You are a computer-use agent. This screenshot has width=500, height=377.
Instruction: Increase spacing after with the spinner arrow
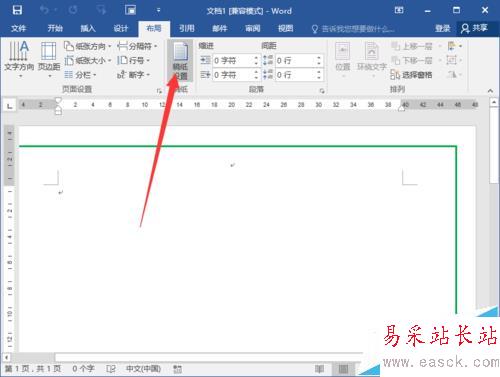coord(319,72)
